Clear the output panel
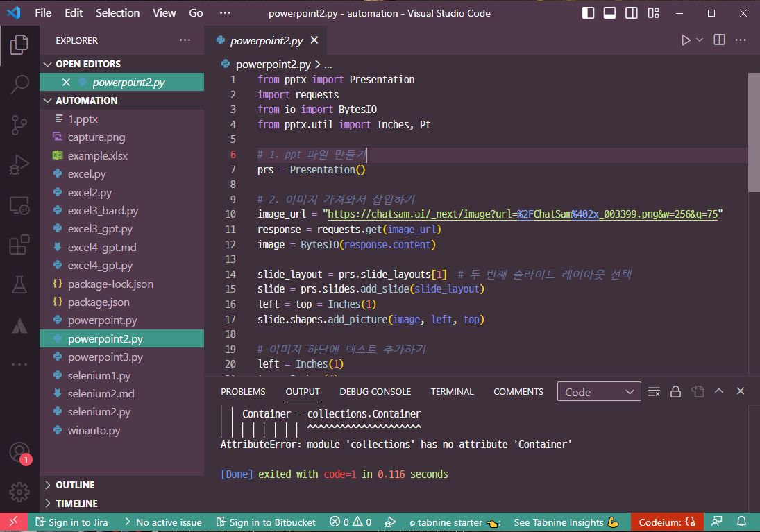The height and width of the screenshot is (532, 760). pyautogui.click(x=654, y=391)
